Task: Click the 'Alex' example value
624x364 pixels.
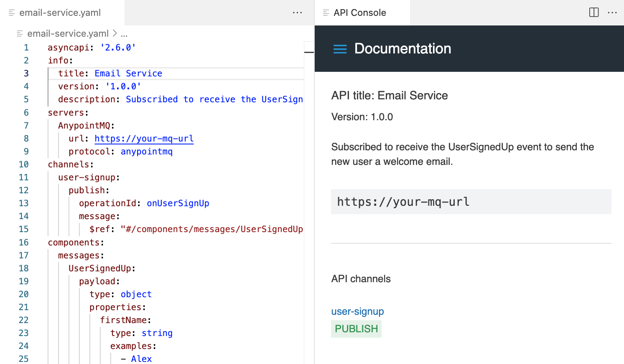Action: [x=141, y=359]
